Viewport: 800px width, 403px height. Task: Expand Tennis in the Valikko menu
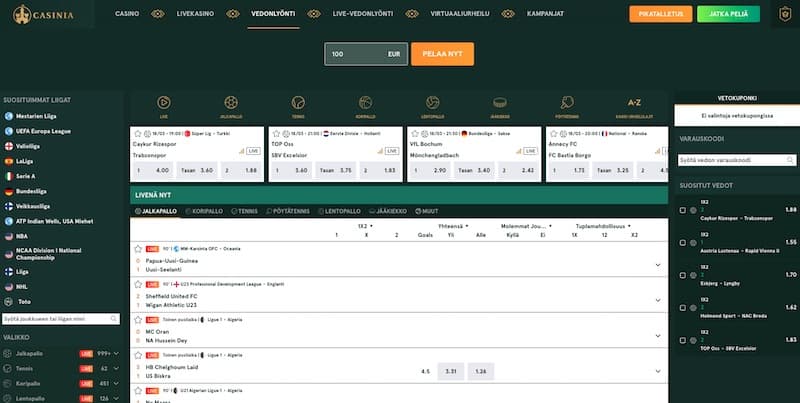coord(116,368)
